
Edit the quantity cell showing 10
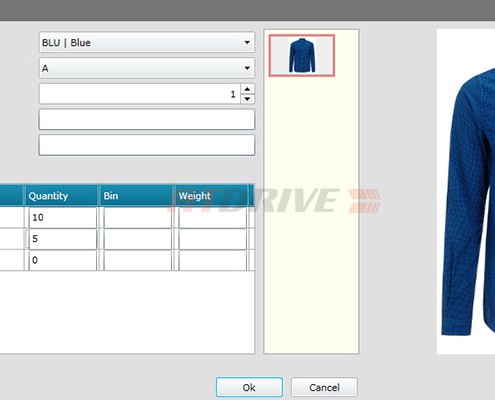coord(63,218)
